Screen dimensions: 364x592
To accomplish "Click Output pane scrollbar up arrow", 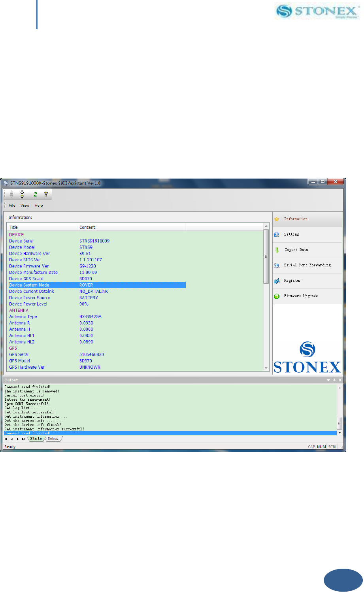I will pyautogui.click(x=339, y=388).
